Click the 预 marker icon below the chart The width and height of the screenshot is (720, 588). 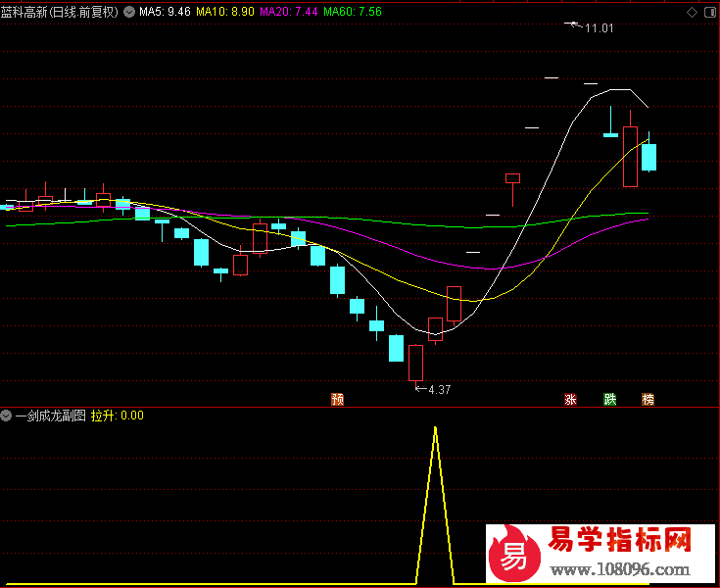pos(338,399)
